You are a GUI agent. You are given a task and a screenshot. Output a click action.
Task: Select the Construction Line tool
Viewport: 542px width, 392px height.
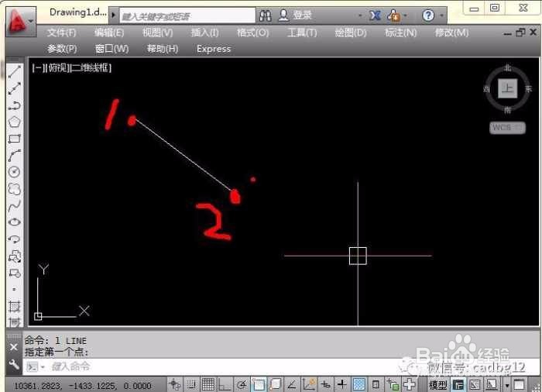[15, 88]
